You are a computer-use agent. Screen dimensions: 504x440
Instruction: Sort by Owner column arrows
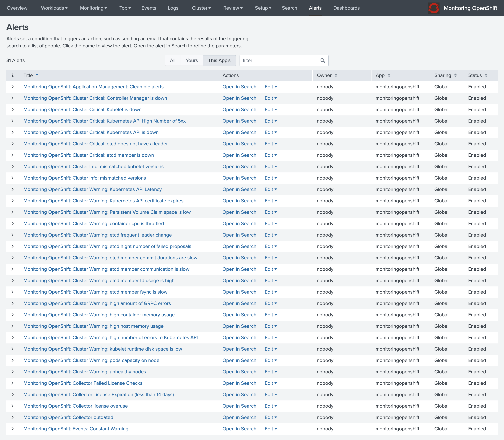(336, 75)
